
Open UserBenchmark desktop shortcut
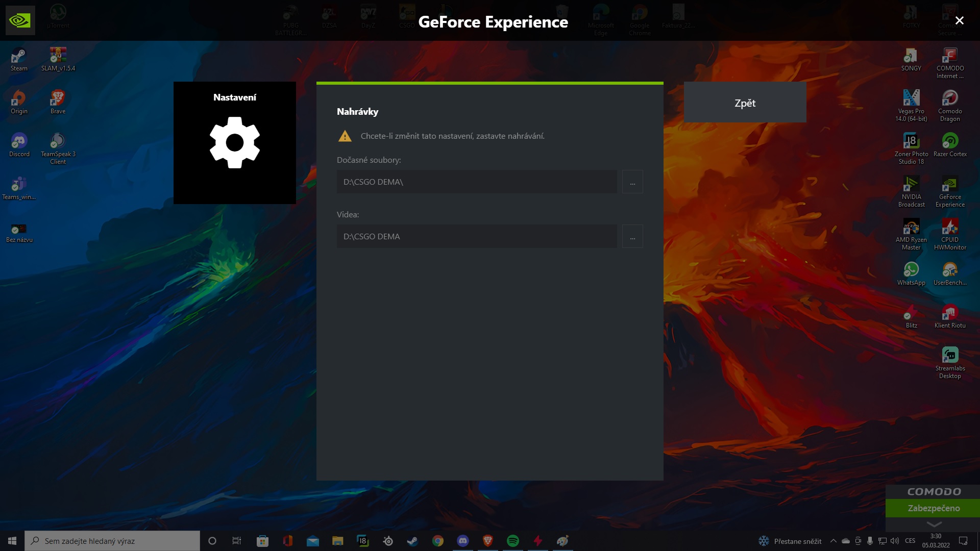coord(950,273)
